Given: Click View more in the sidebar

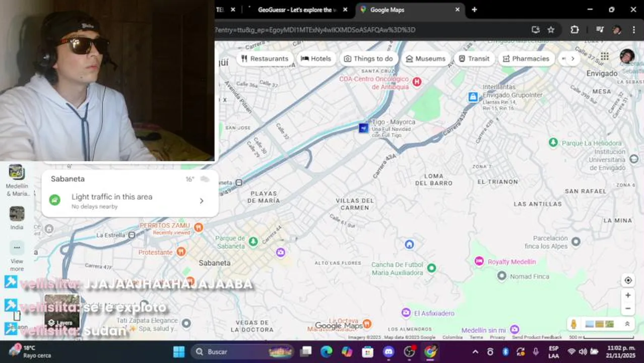Looking at the screenshot, I should (17, 255).
